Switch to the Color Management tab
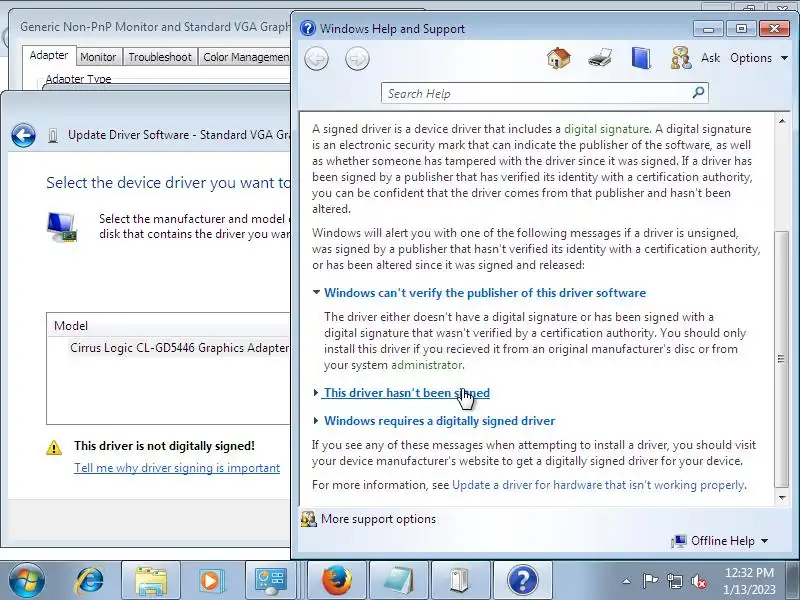Screen dimensions: 800x600 pyautogui.click(x=245, y=57)
